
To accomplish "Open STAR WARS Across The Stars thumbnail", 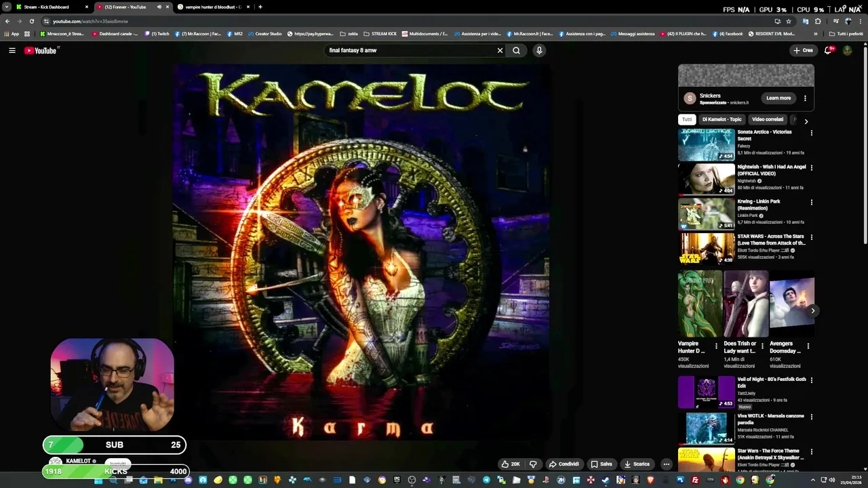I will click(x=707, y=249).
